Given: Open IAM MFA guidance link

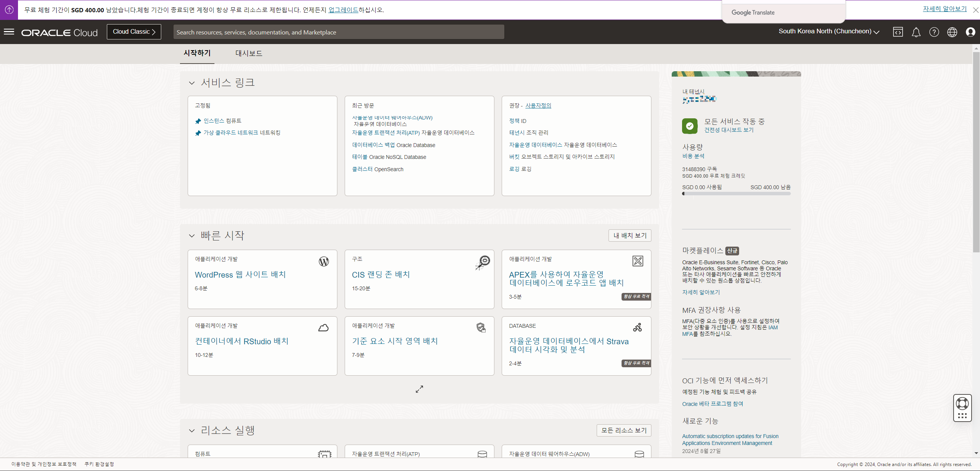Looking at the screenshot, I should (730, 330).
